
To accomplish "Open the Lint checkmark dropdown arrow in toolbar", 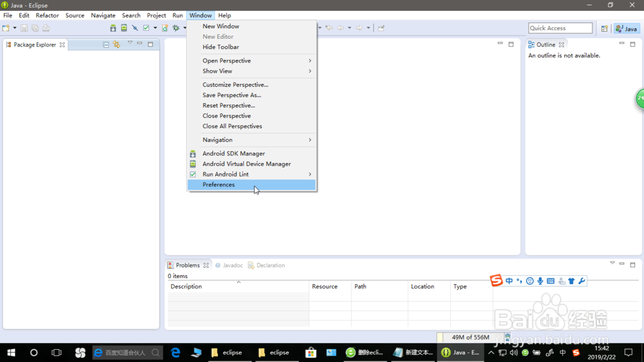I will coord(155,28).
